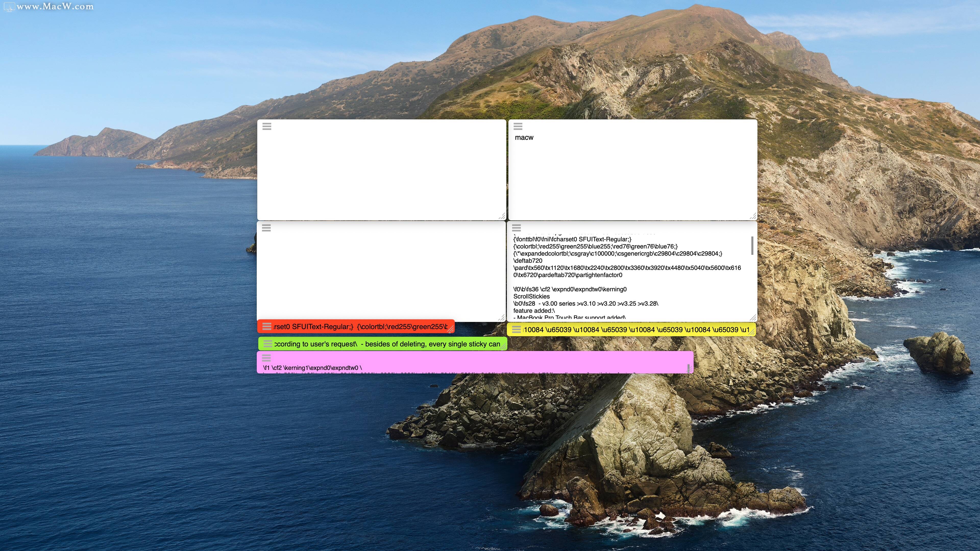Open the green sticky's hamburger menu icon
The image size is (980, 551).
pos(268,343)
